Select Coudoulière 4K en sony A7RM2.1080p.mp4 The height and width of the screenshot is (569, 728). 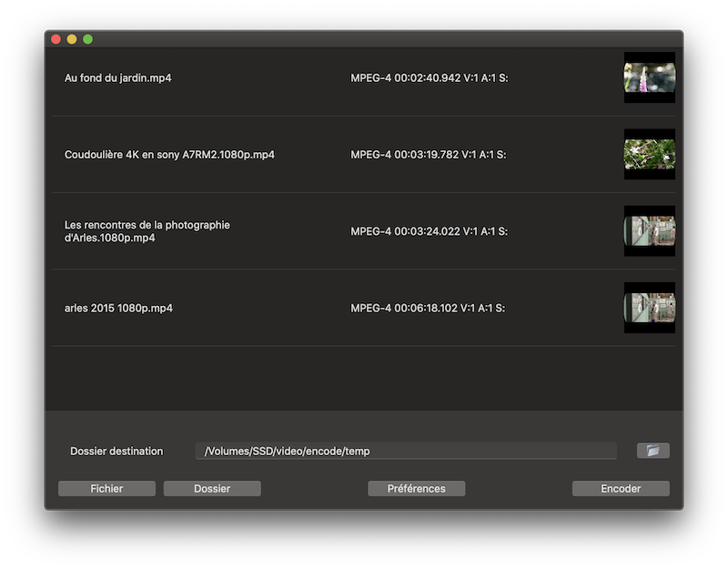point(169,155)
